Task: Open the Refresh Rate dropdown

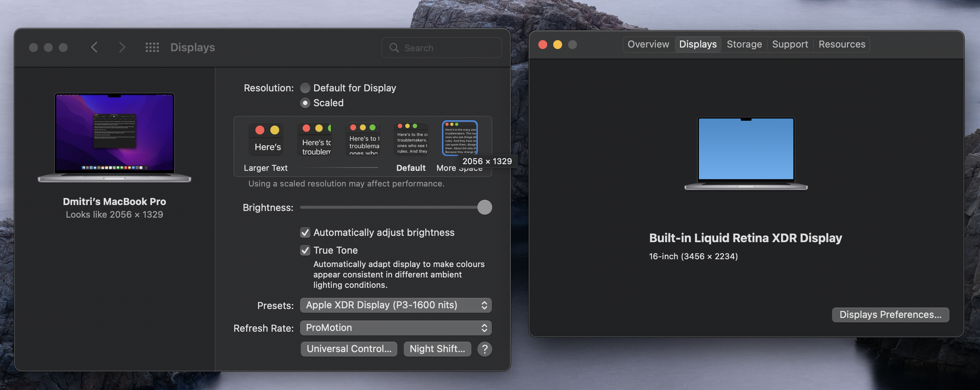Action: click(396, 328)
